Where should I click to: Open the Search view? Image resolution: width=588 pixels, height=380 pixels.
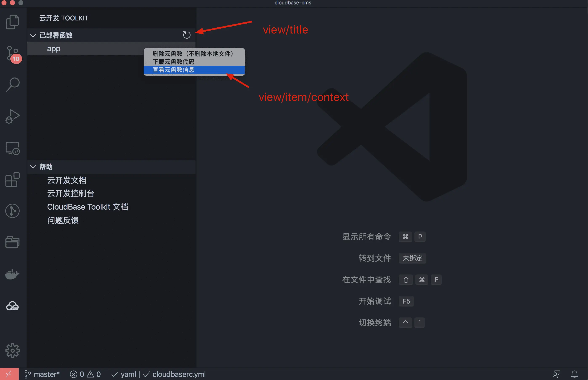tap(13, 85)
